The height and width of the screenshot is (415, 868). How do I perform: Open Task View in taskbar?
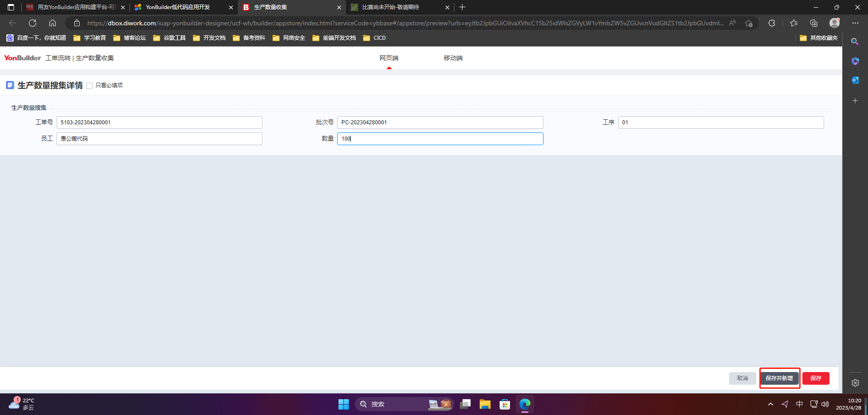tap(465, 404)
